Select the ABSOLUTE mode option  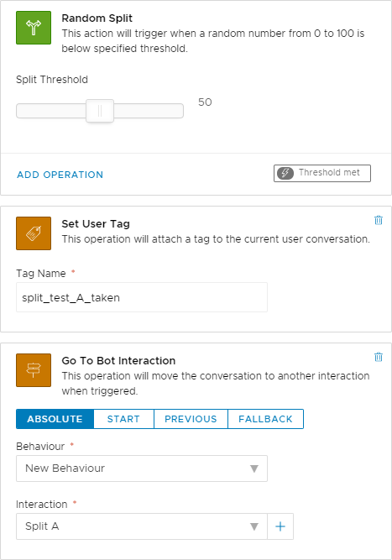[55, 419]
